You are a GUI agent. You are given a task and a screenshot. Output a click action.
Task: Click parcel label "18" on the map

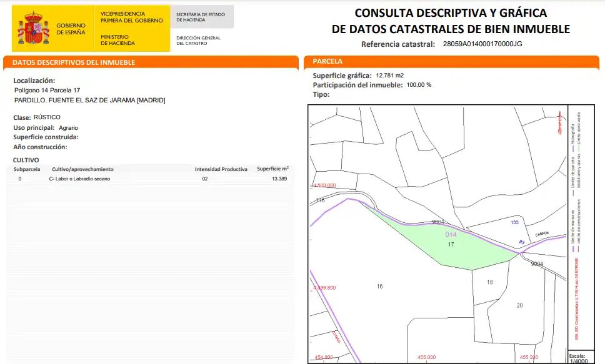pos(490,282)
